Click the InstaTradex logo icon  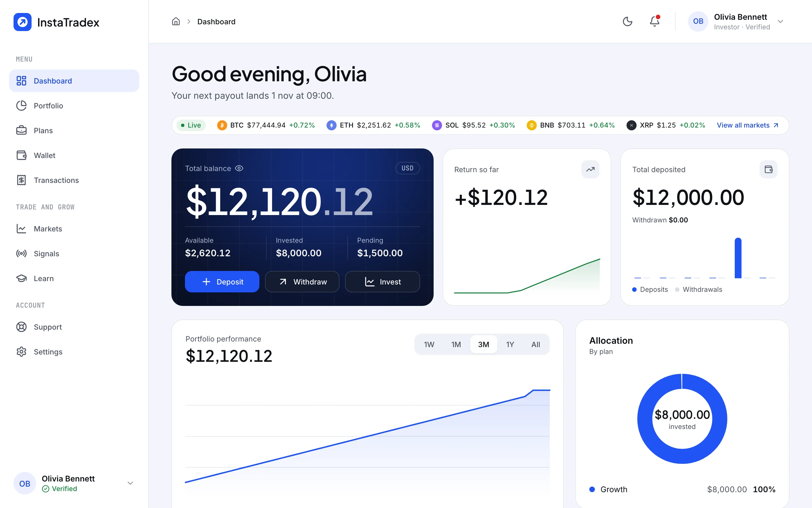23,22
